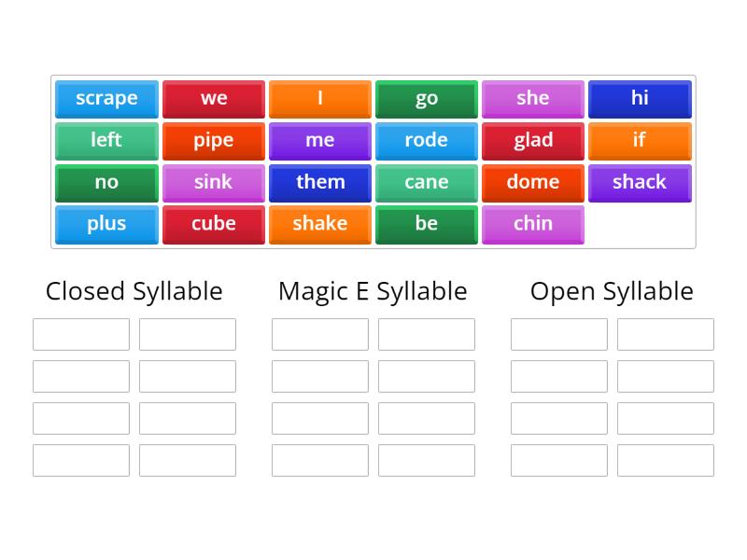Screen dimensions: 747x560
Task: Pick the word 'shack'
Action: click(640, 182)
